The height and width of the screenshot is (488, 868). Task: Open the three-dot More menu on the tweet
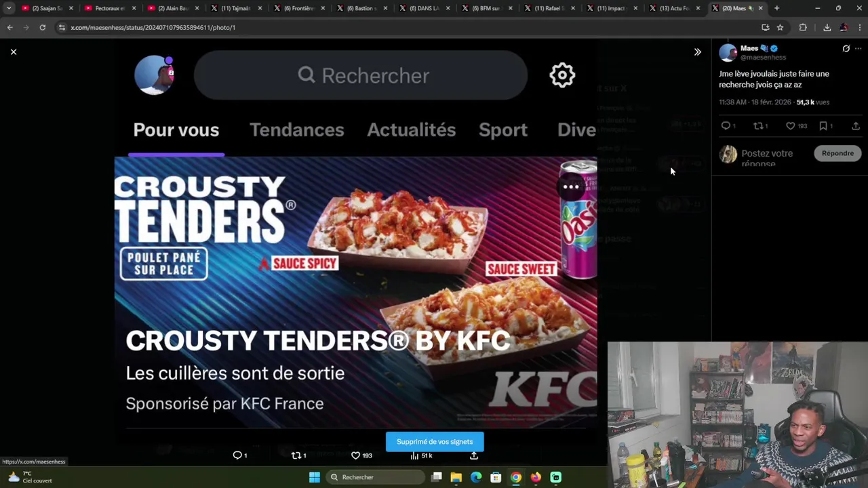click(858, 49)
